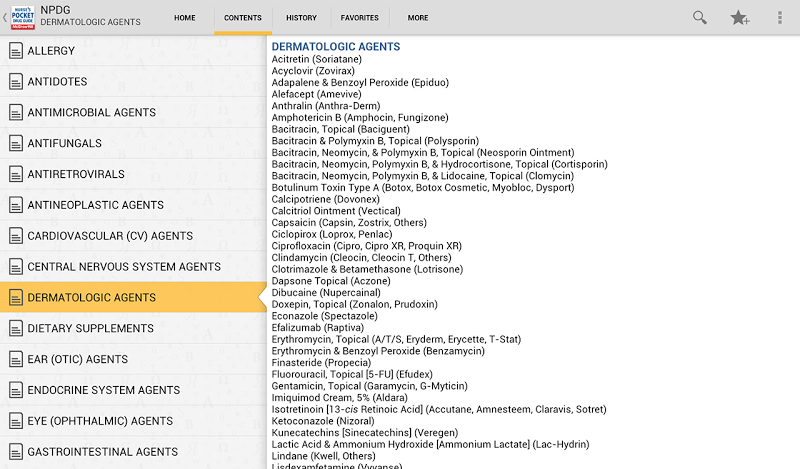Click Bacitracin, Topical (Baciguent)
This screenshot has width=800, height=469.
(x=340, y=130)
